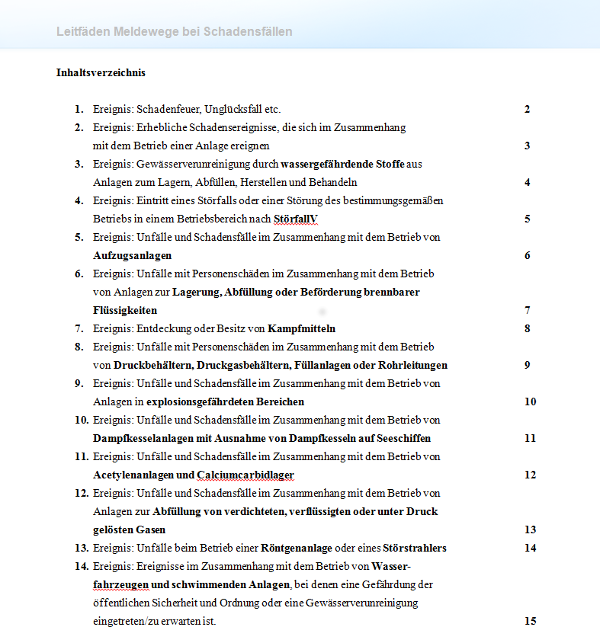Image resolution: width=600 pixels, height=627 pixels.
Task: Click page number 2 in the contents
Action: pyautogui.click(x=526, y=109)
